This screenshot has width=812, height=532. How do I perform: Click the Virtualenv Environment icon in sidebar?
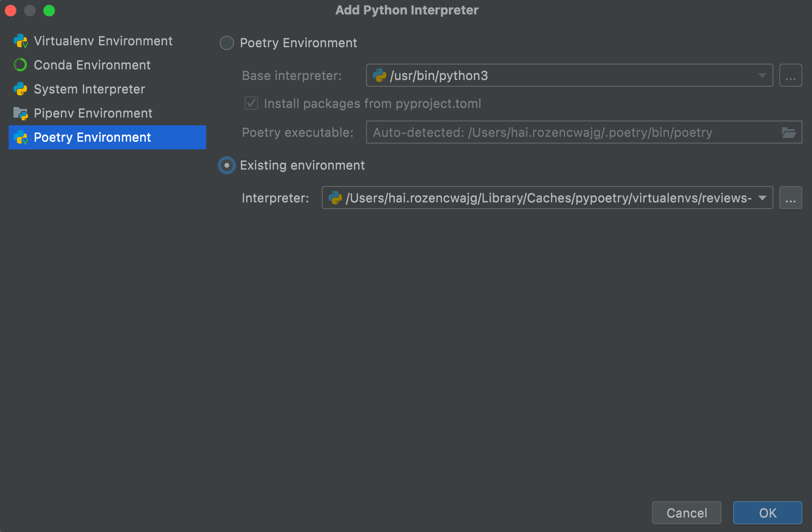[x=20, y=41]
